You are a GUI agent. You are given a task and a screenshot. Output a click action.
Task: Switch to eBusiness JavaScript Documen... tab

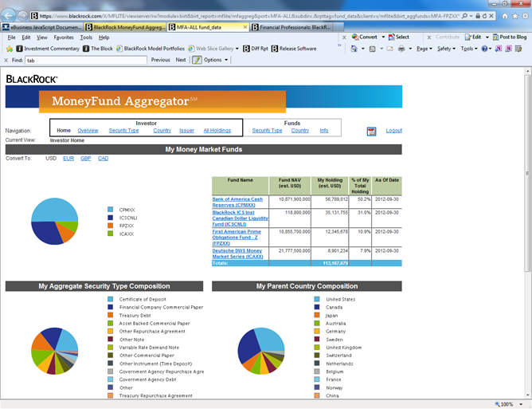(x=42, y=27)
